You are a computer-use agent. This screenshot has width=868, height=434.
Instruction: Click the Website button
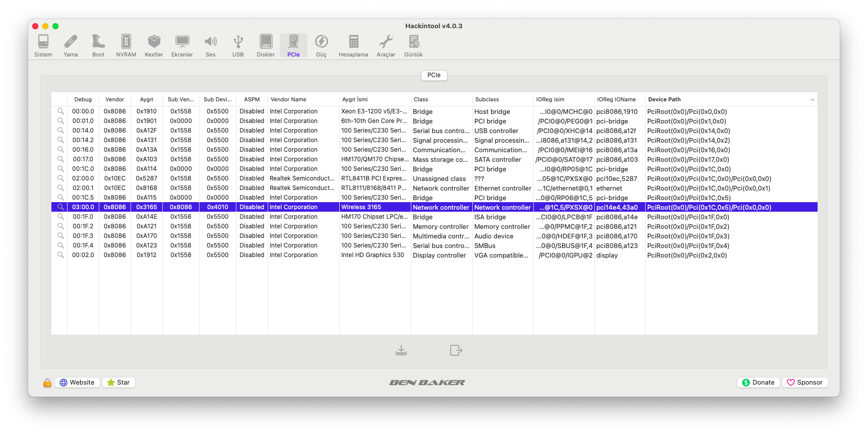pyautogui.click(x=77, y=383)
